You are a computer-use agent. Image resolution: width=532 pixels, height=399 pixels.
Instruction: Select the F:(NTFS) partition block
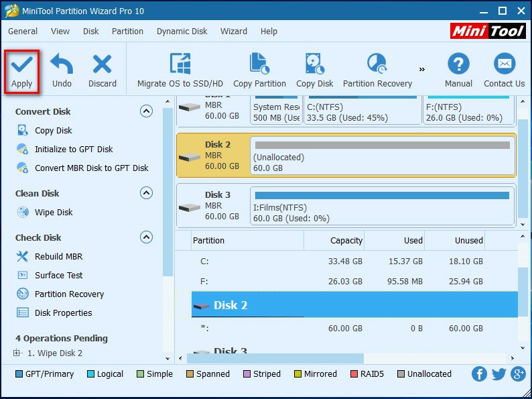tap(468, 110)
